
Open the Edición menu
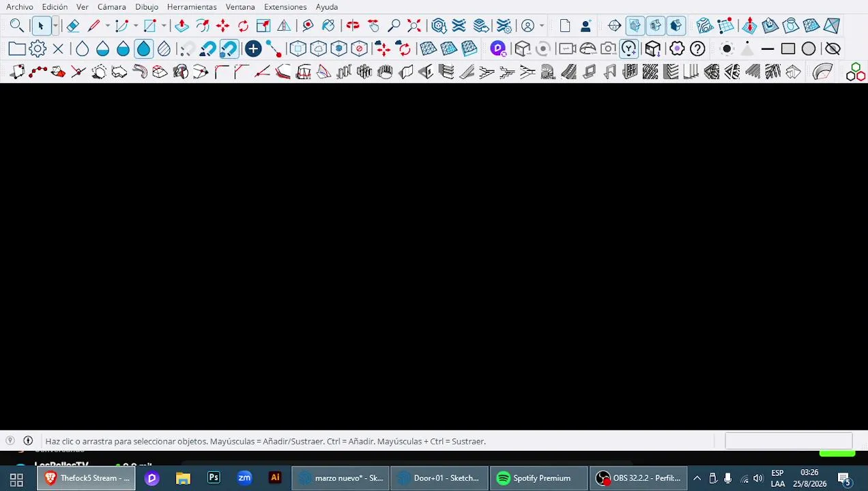[x=55, y=7]
